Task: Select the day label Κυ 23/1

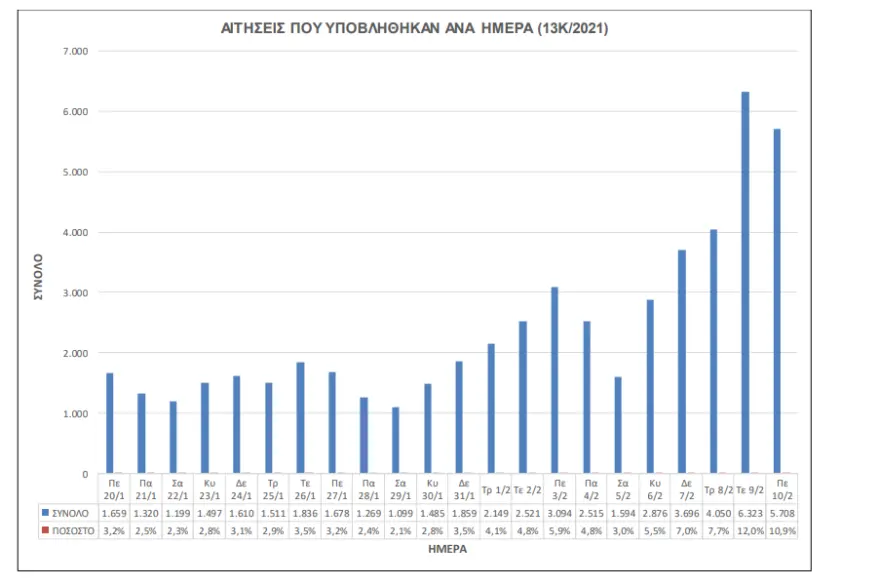Action: point(209,490)
